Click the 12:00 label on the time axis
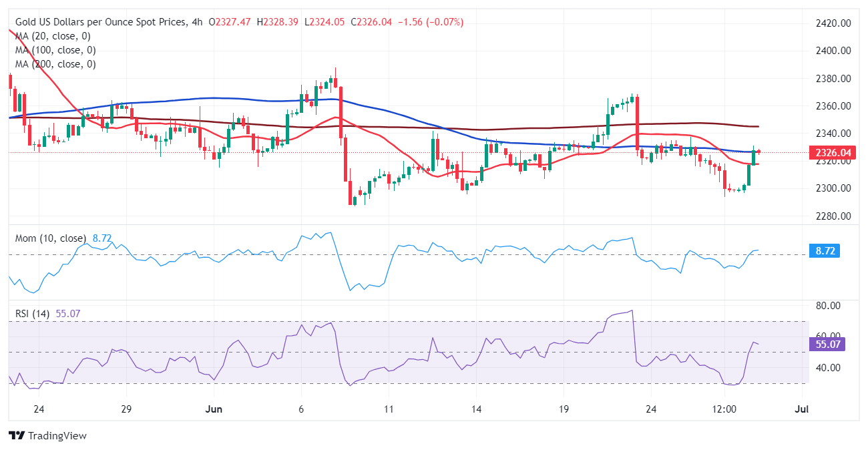The image size is (868, 450). 724,409
